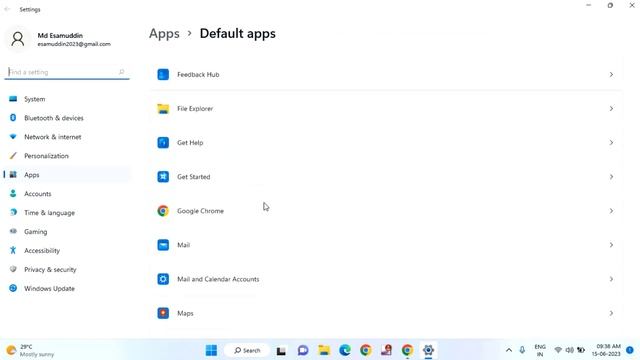Click the Default apps breadcrumb title
The height and width of the screenshot is (360, 640).
click(238, 33)
